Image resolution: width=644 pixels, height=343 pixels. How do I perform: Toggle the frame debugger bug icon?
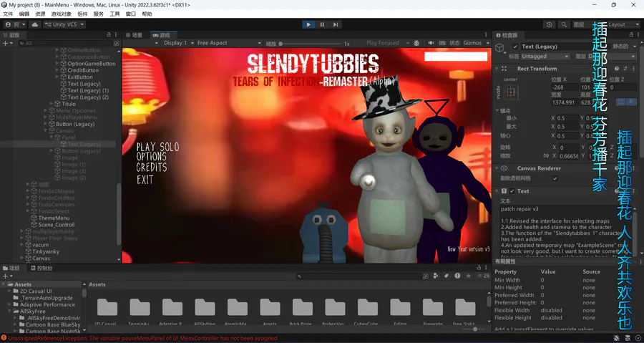coord(417,43)
